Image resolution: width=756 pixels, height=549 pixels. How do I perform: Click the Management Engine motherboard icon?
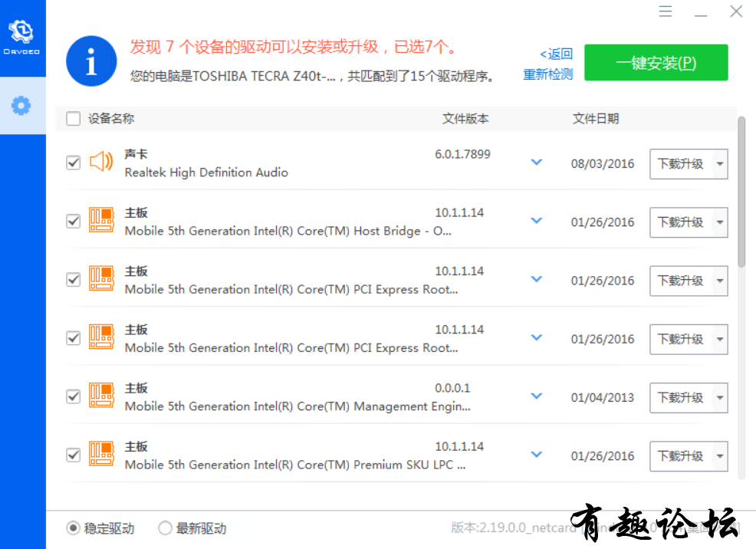point(101,395)
